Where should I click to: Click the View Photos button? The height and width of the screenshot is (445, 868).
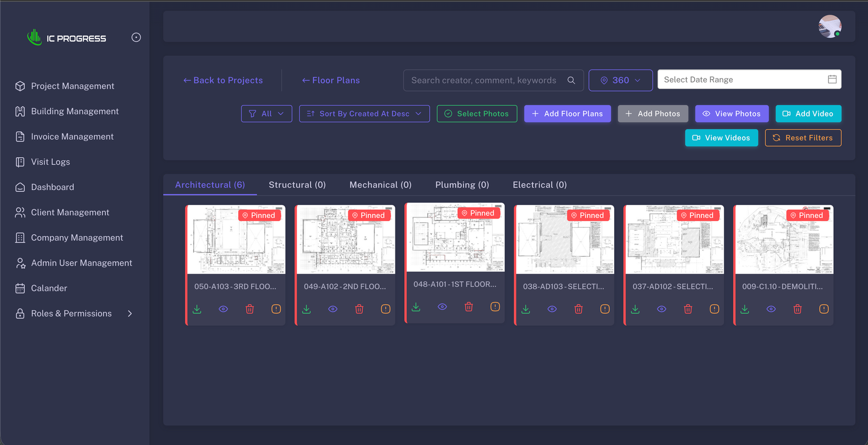pyautogui.click(x=732, y=114)
